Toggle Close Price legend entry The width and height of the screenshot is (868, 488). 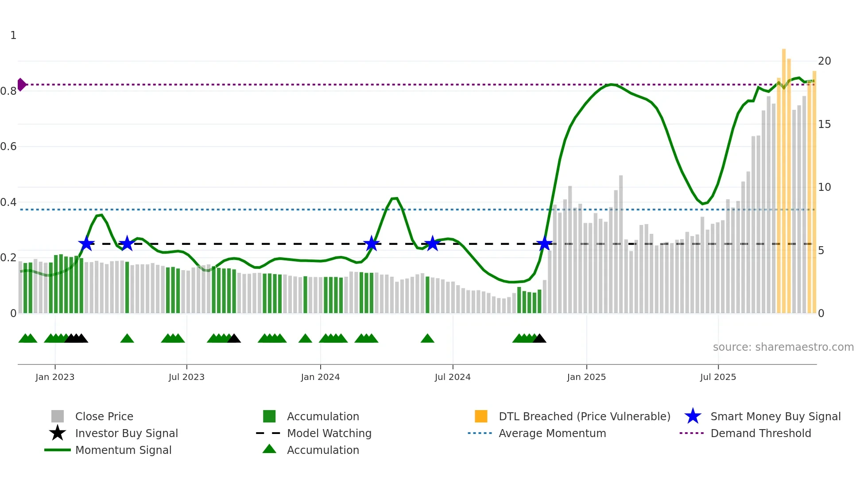(x=104, y=416)
